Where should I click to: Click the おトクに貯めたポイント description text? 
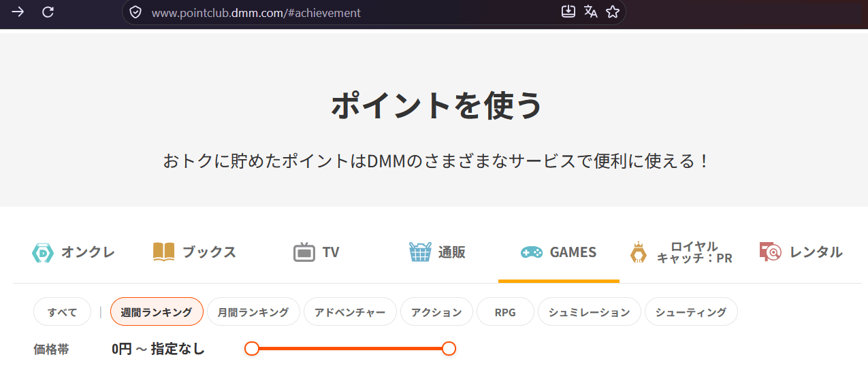tap(436, 161)
